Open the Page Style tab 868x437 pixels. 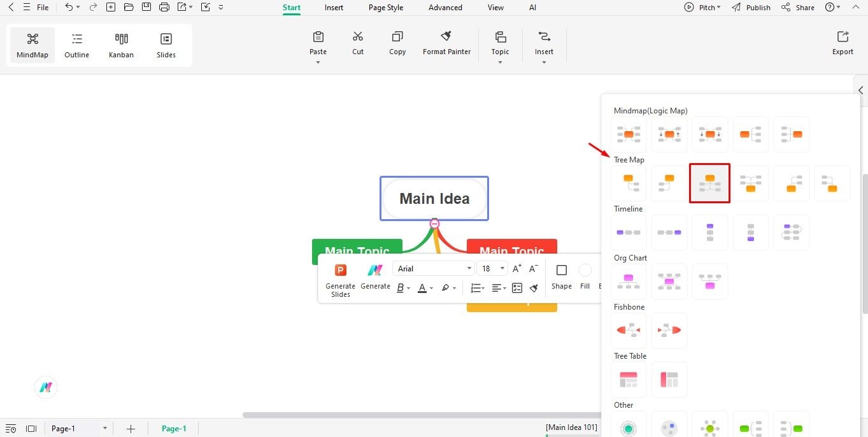386,8
